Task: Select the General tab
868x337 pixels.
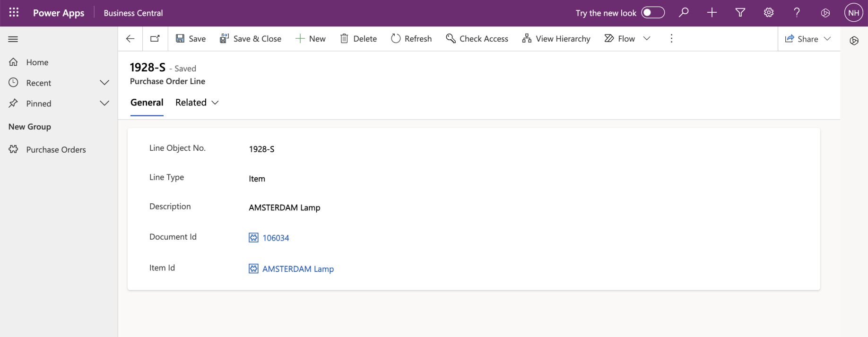Action: (x=147, y=103)
